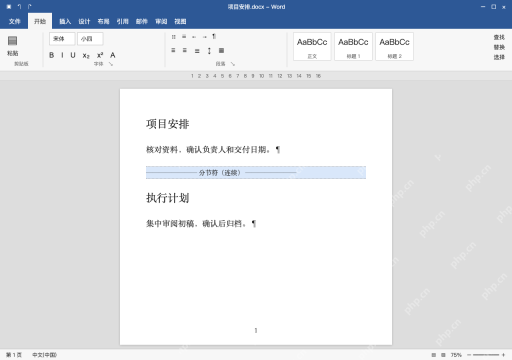Click the 项目安排 heading in the document
The width and height of the screenshot is (512, 360).
click(168, 124)
